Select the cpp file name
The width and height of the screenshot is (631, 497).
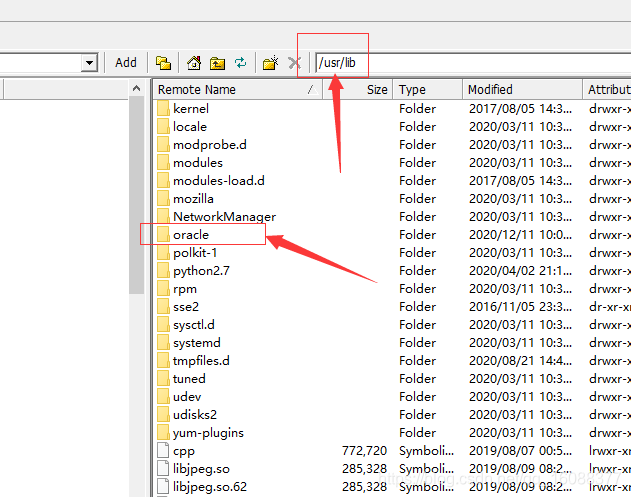click(184, 451)
